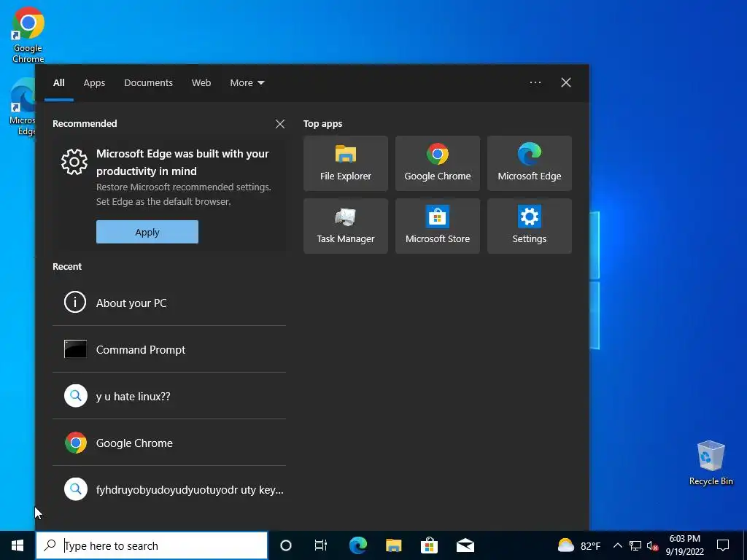Open About your PC recent item
747x560 pixels.
click(169, 303)
